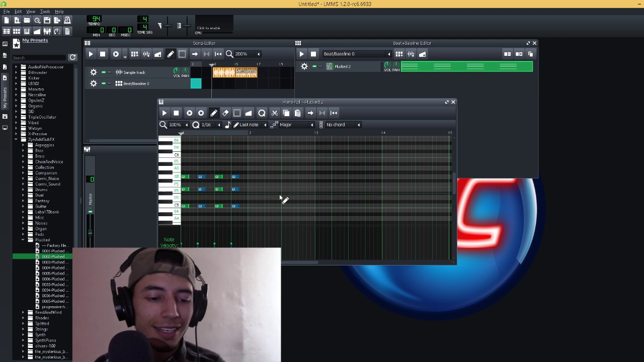Image resolution: width=644 pixels, height=362 pixels.
Task: Add an automation track in the Song-Editor
Action: [x=158, y=54]
